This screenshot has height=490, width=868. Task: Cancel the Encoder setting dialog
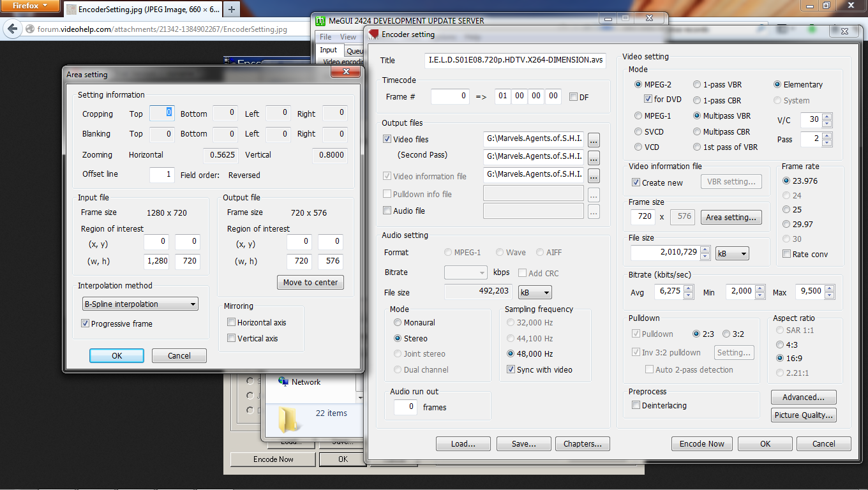823,443
